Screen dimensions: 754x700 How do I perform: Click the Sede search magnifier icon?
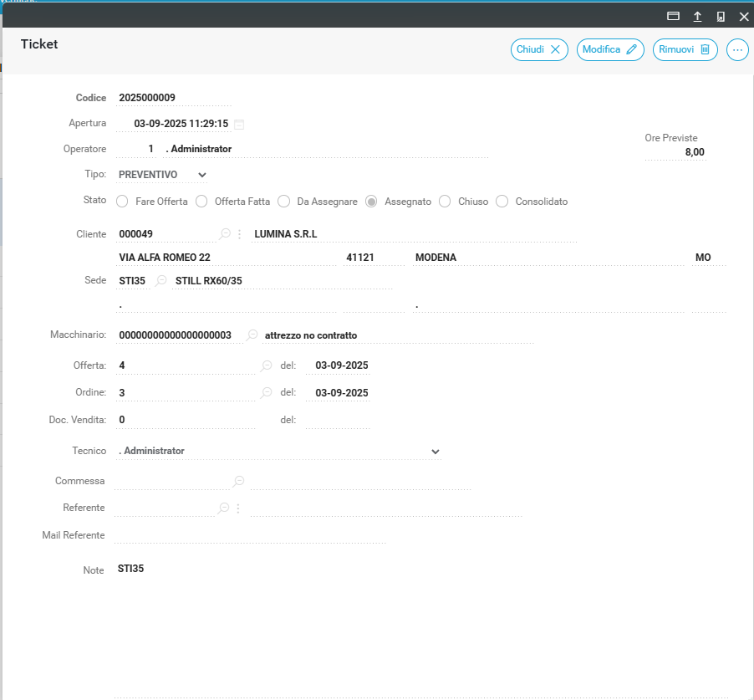(x=161, y=281)
